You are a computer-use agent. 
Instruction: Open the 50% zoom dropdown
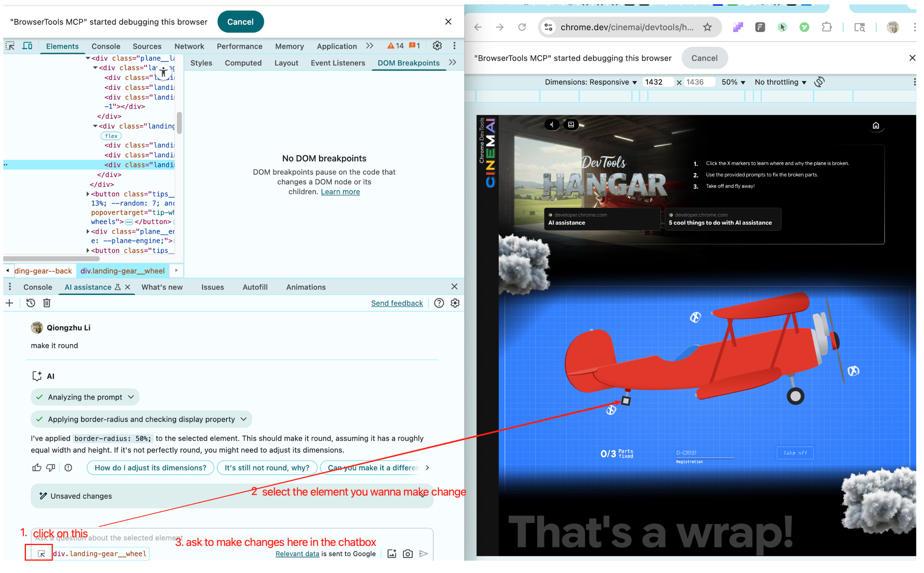[x=733, y=82]
